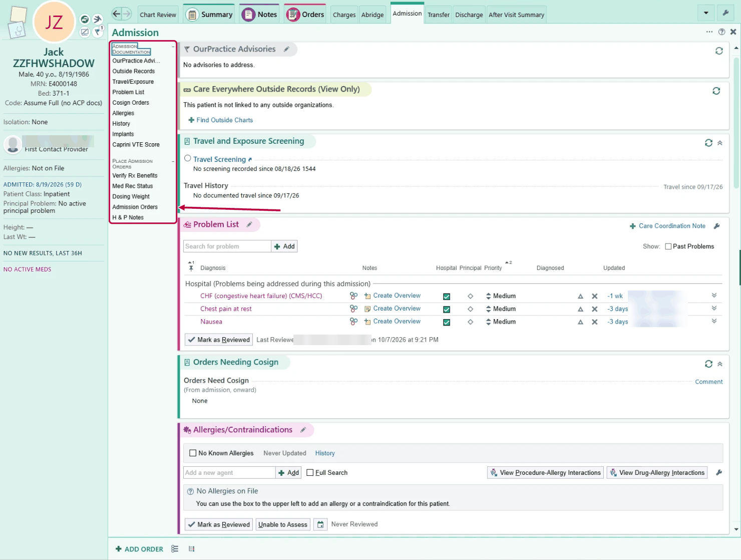Refresh the OurPractice Advisories section
Screen dimensions: 741x560
(x=719, y=51)
